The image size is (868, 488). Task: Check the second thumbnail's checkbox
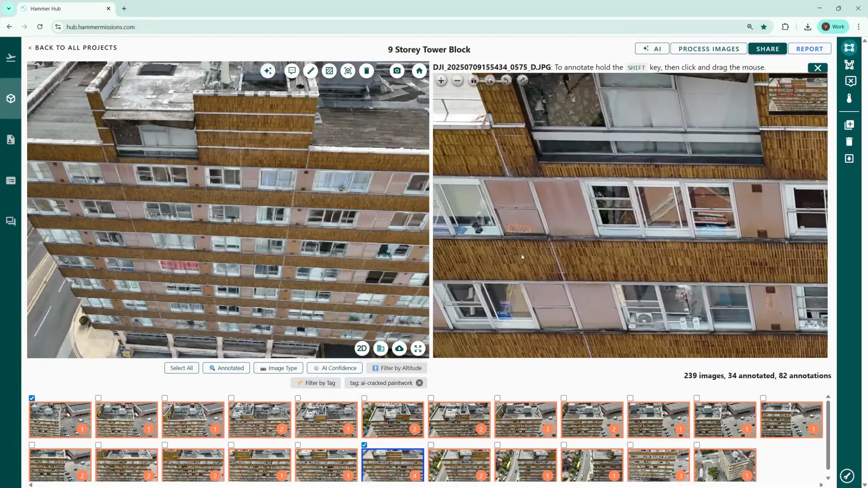pos(99,398)
